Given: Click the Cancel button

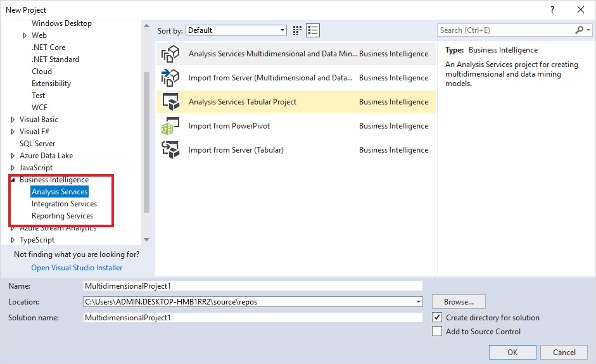Looking at the screenshot, I should point(564,352).
